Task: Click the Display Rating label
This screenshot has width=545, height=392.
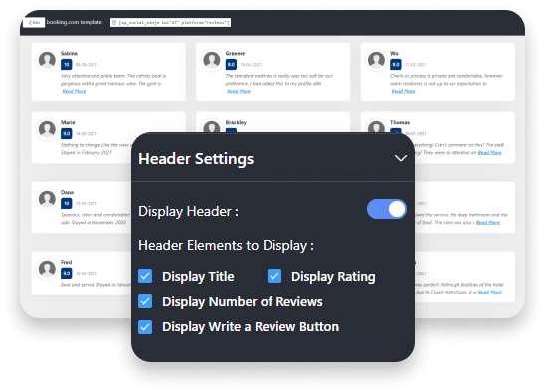Action: 333,277
